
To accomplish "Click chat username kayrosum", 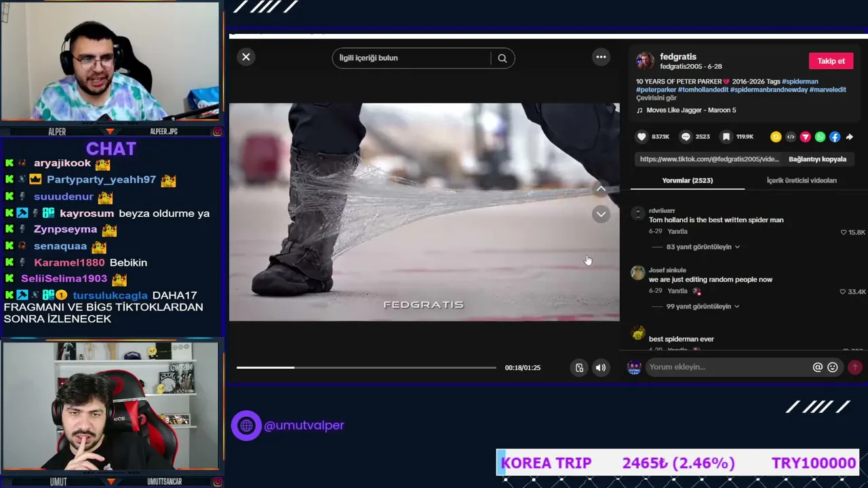I will click(x=87, y=213).
